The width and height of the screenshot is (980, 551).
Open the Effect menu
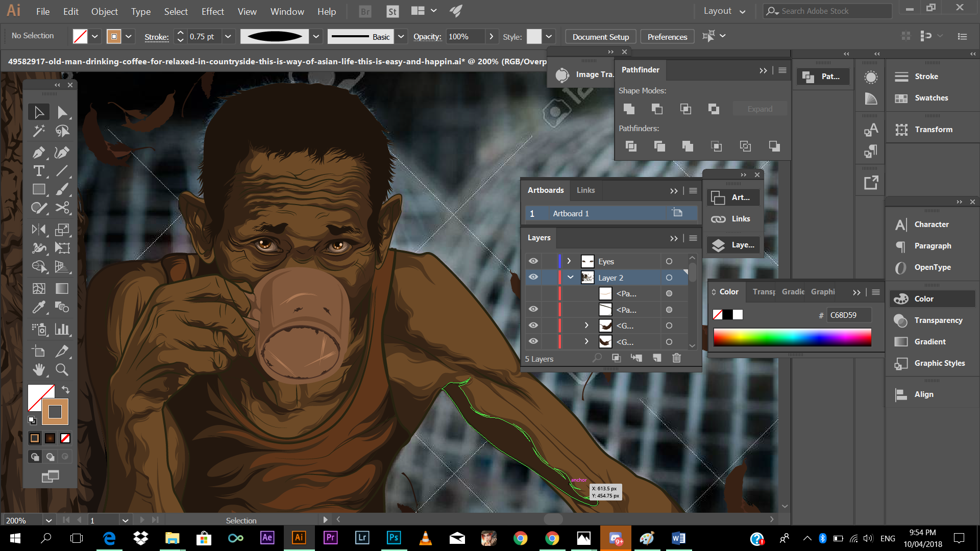point(212,11)
